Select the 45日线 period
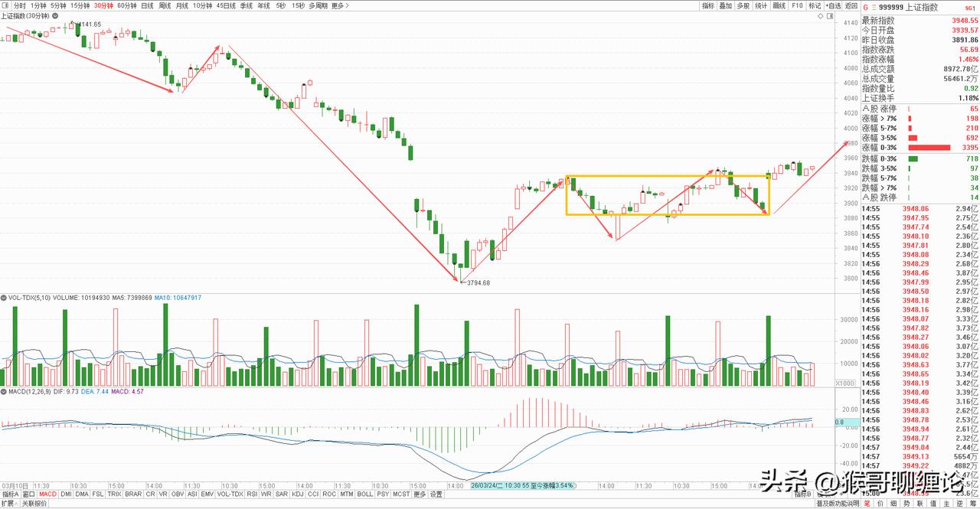This screenshot has height=509, width=980. [x=226, y=5]
